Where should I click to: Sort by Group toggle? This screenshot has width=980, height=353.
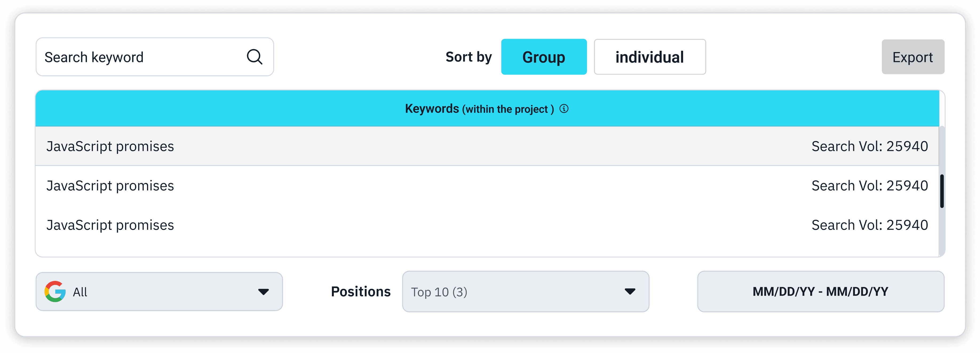pyautogui.click(x=543, y=57)
